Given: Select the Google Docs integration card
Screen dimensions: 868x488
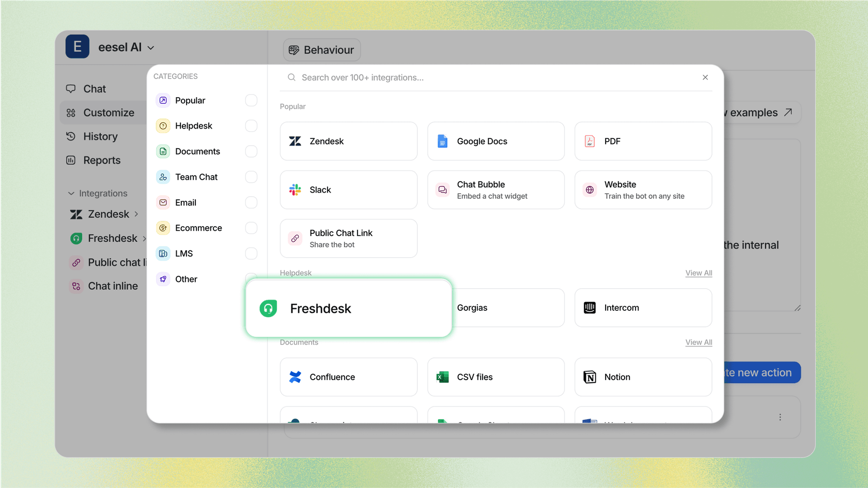Looking at the screenshot, I should [496, 141].
